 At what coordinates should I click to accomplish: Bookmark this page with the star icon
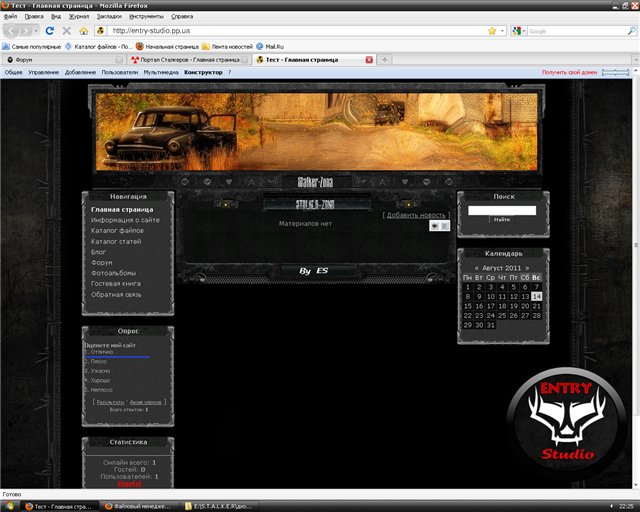pos(492,31)
